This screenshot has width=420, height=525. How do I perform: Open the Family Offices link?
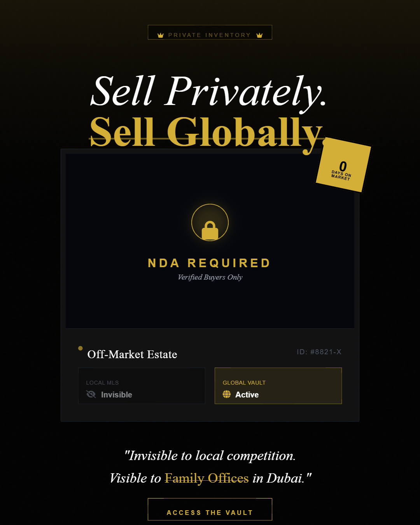tap(206, 478)
